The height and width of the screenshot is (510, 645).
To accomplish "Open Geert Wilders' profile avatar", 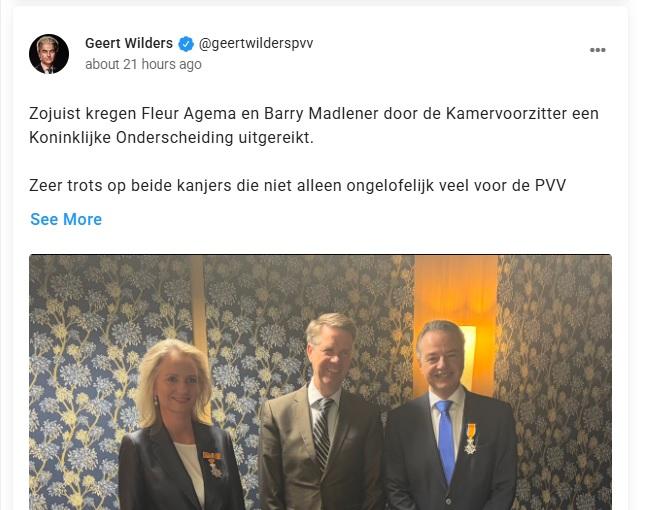I will click(49, 54).
